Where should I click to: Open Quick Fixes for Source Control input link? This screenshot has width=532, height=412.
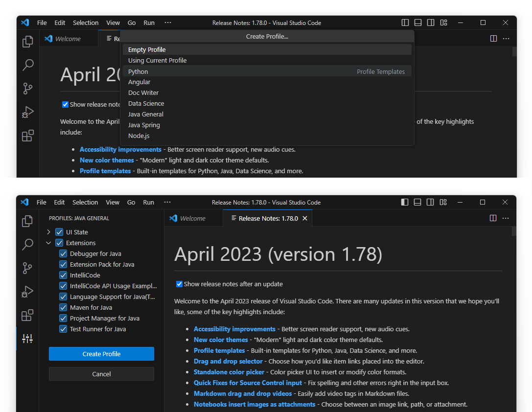pyautogui.click(x=248, y=383)
